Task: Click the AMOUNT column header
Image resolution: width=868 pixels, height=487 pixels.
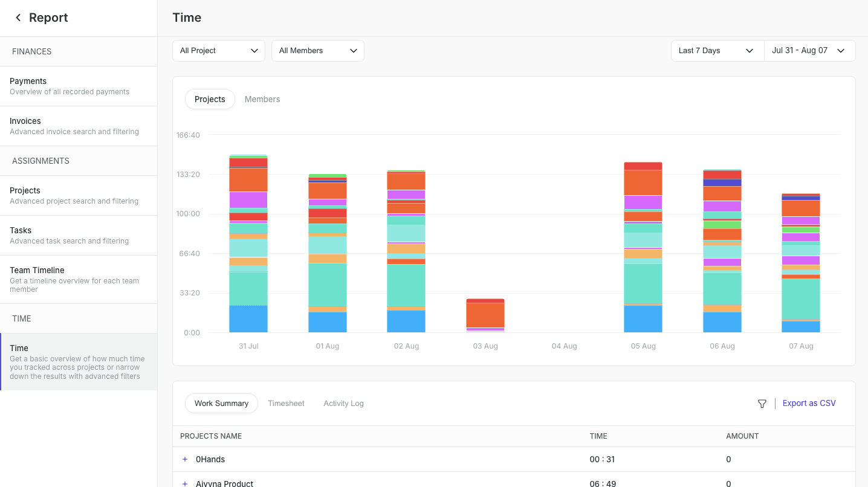Action: [742, 436]
